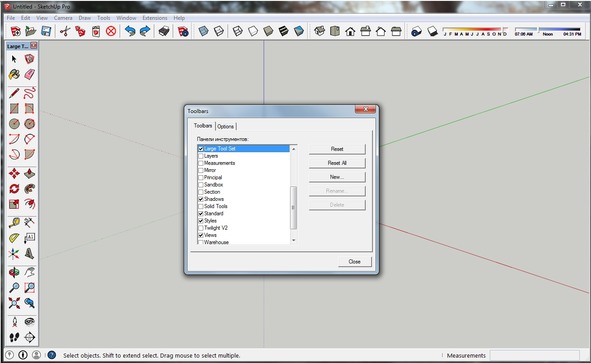Activate the Walk footprints tool

click(14, 337)
